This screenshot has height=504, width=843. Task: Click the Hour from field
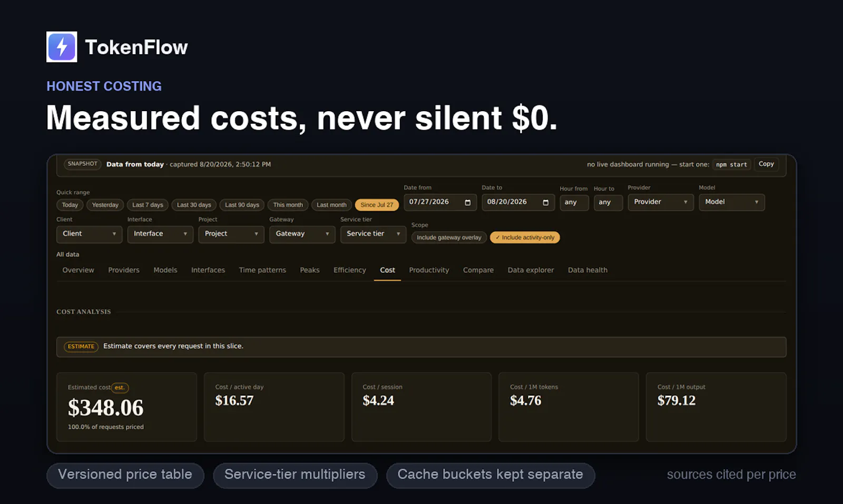click(x=574, y=203)
